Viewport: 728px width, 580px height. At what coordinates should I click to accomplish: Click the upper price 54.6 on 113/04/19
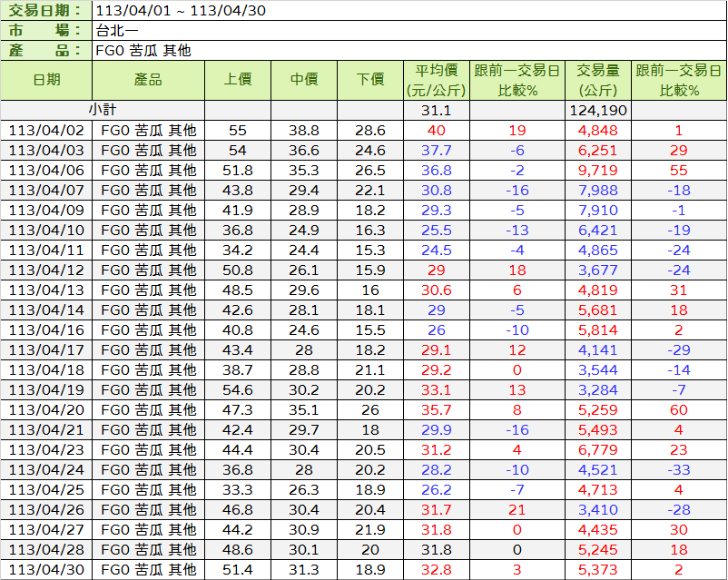point(238,390)
